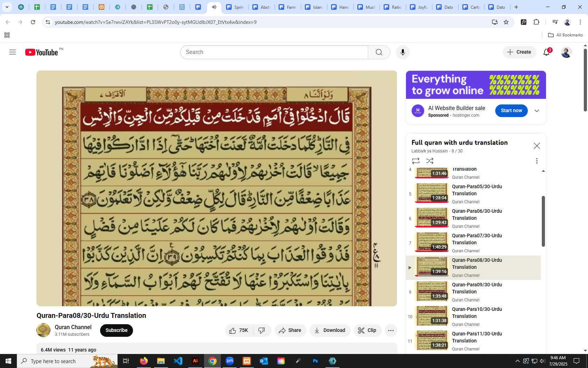Viewport: 588px width, 368px height.
Task: Click the Create button
Action: (519, 52)
